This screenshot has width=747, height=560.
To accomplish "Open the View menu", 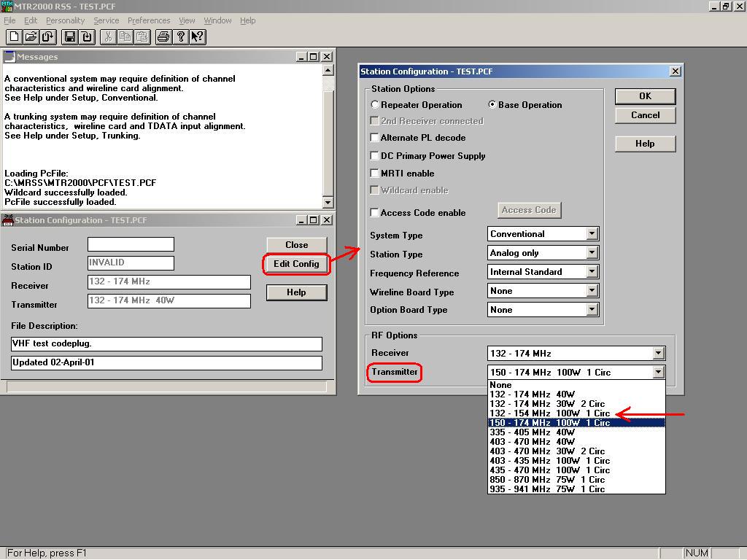I will [187, 20].
